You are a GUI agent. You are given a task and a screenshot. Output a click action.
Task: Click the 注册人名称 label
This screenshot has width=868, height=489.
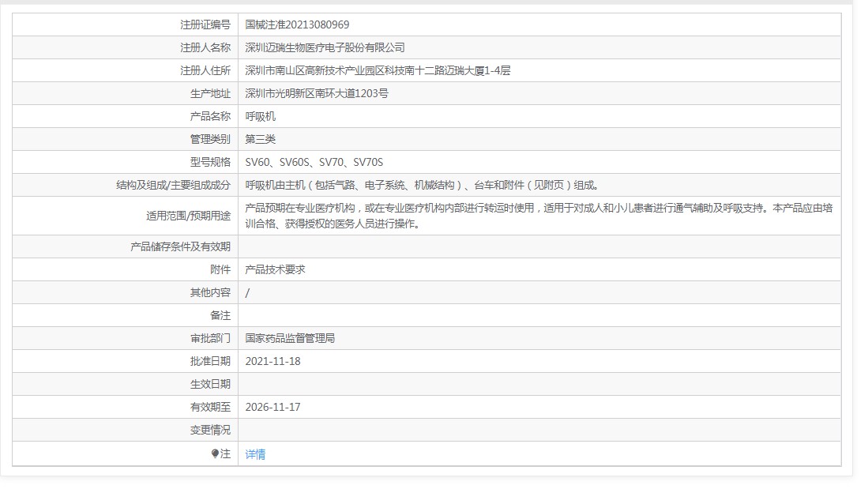coord(205,47)
